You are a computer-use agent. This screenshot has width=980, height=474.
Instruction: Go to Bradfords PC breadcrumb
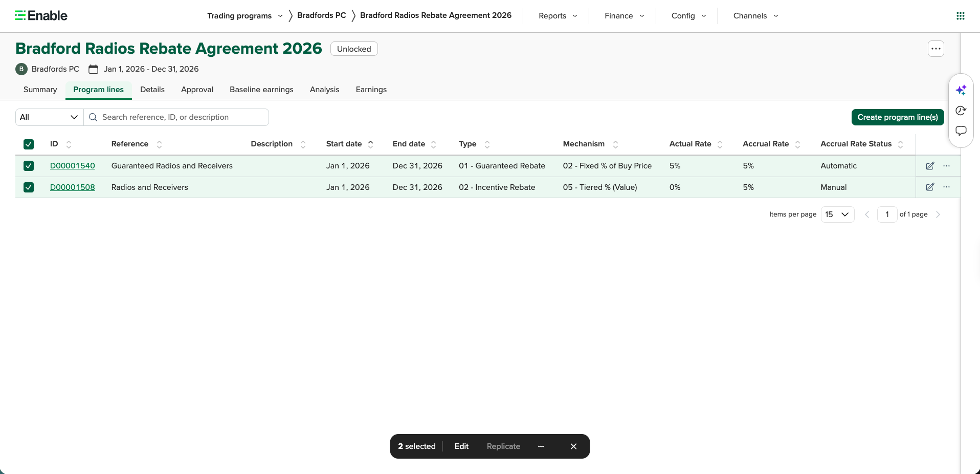(322, 15)
